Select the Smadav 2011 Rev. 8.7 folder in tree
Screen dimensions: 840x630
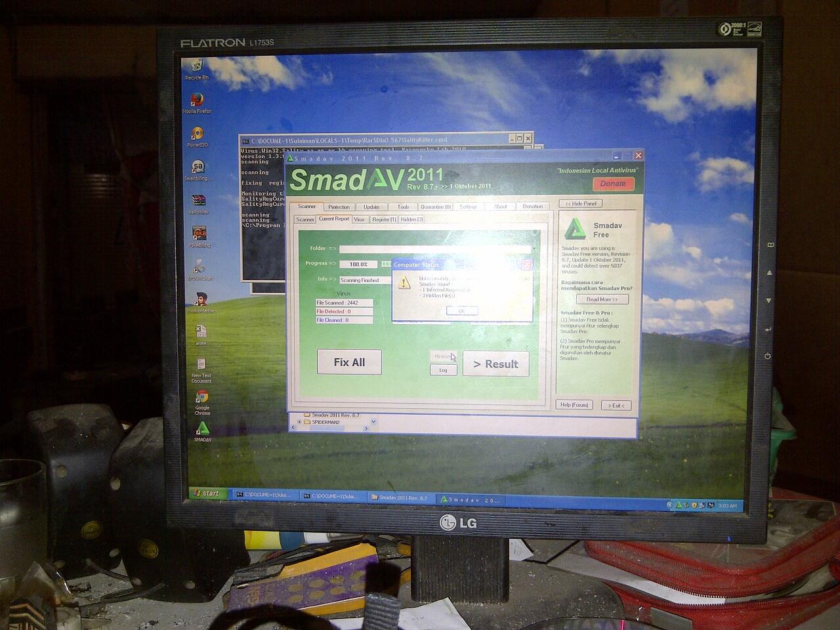[336, 415]
